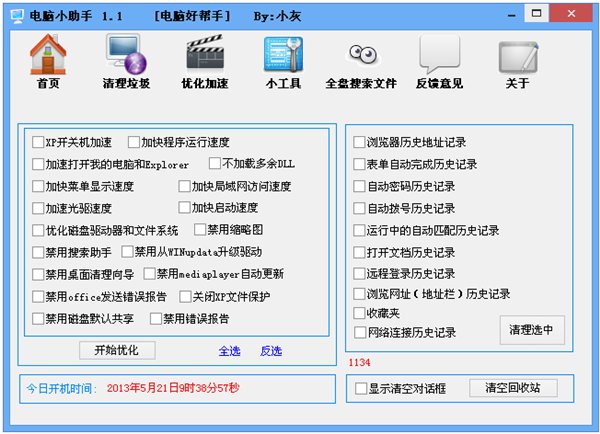Check 禁用mediaplayer自动更新 box
Image resolution: width=600 pixels, height=434 pixels.
pyautogui.click(x=149, y=274)
